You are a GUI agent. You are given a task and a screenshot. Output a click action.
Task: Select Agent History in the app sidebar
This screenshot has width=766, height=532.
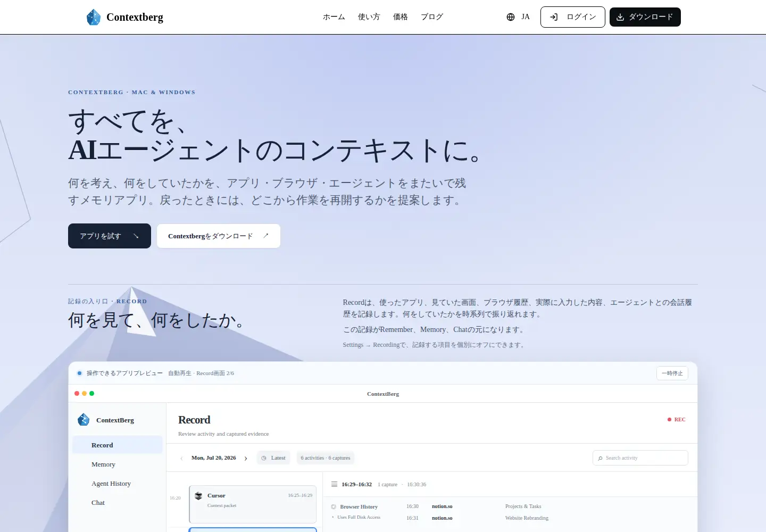click(x=118, y=484)
